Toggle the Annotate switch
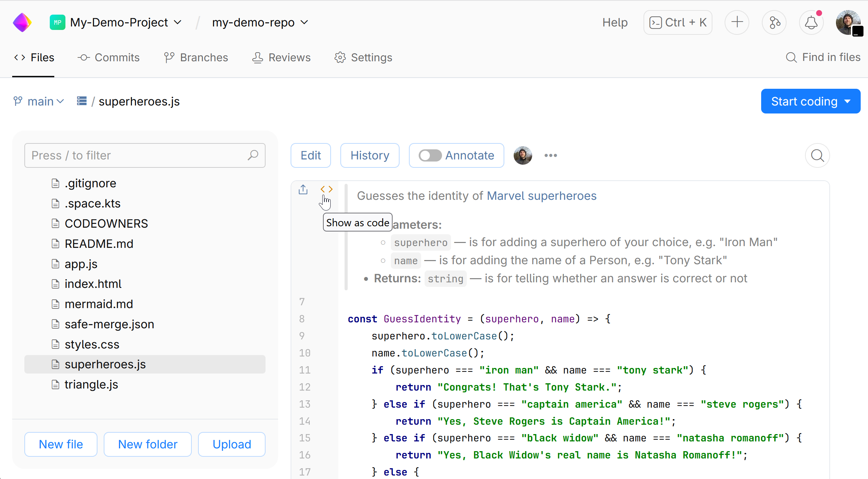The image size is (868, 479). point(430,155)
